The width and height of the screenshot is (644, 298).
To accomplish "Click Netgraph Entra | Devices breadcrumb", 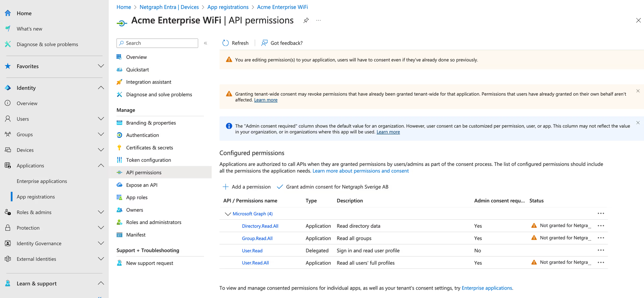I will click(169, 7).
